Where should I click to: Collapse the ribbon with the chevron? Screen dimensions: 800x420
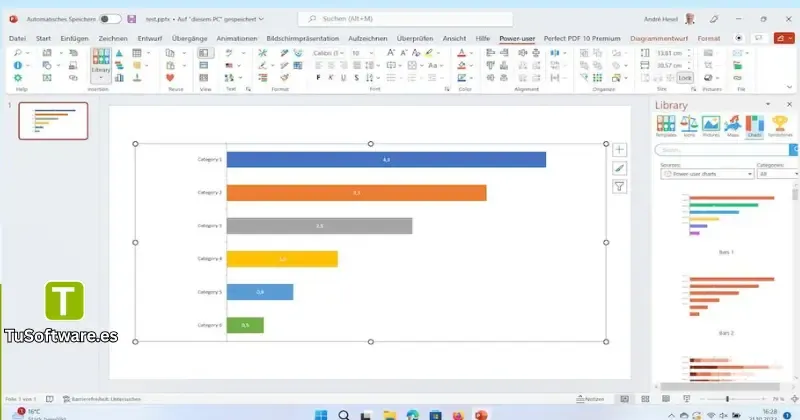pyautogui.click(x=789, y=87)
